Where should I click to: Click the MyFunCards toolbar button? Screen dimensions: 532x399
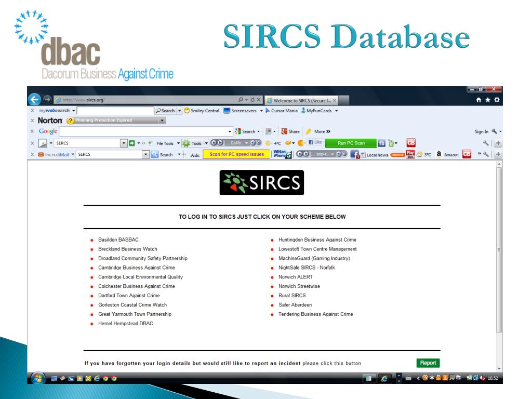[x=316, y=111]
